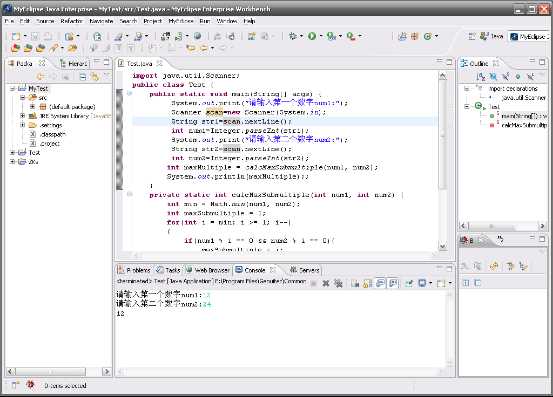This screenshot has width=553, height=397.
Task: Open the Refactor menu
Action: tap(71, 21)
